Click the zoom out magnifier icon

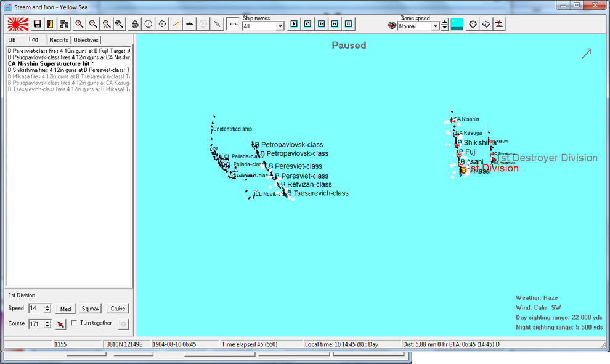92,24
